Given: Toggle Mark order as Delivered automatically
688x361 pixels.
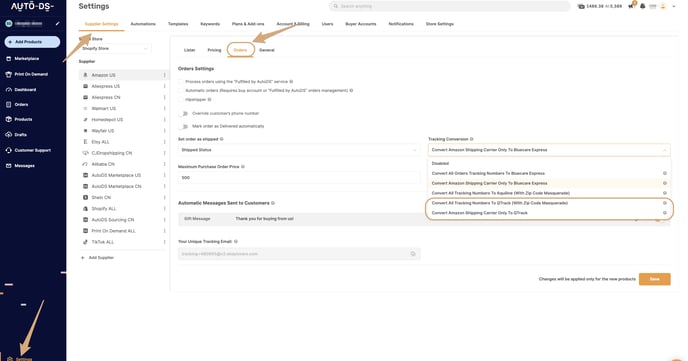Looking at the screenshot, I should 183,126.
